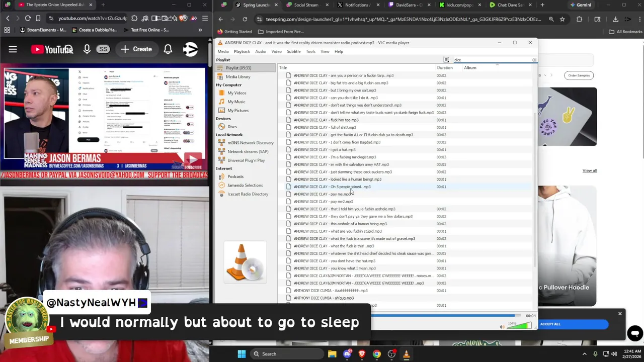Click YouTube voice search microphone
644x362 pixels.
(87, 49)
